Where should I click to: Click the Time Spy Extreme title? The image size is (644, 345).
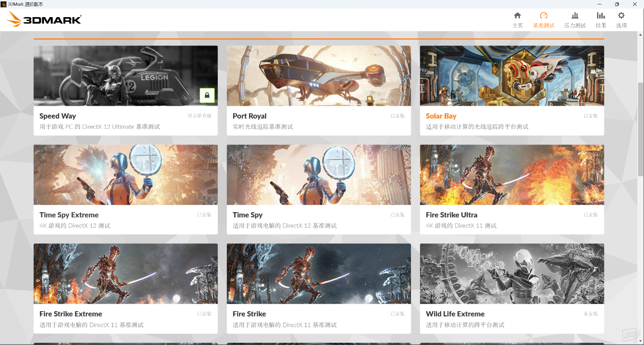pos(69,215)
